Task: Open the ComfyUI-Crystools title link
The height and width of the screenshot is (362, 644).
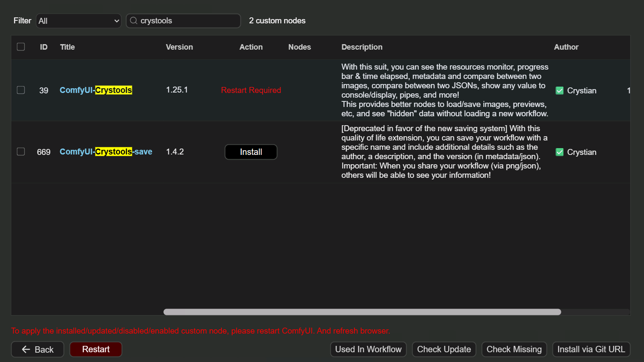Action: pos(96,90)
